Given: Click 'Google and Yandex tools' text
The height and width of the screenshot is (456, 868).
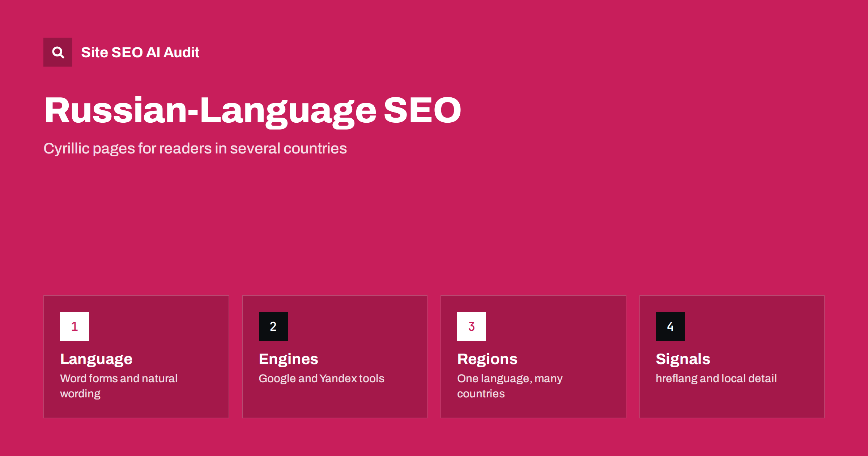Looking at the screenshot, I should [x=322, y=379].
